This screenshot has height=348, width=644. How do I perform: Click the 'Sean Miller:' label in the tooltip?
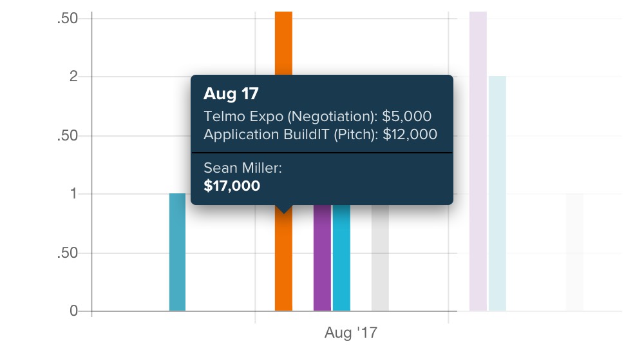[243, 168]
